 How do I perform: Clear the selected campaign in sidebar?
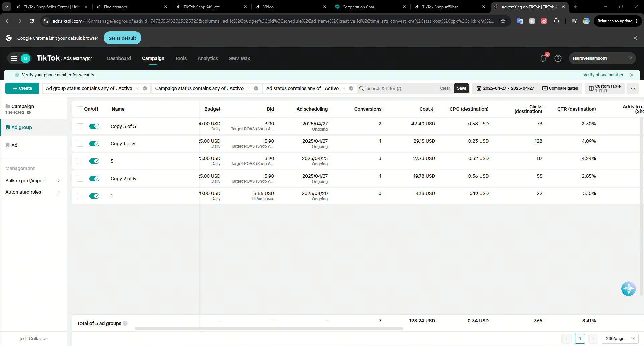point(29,112)
